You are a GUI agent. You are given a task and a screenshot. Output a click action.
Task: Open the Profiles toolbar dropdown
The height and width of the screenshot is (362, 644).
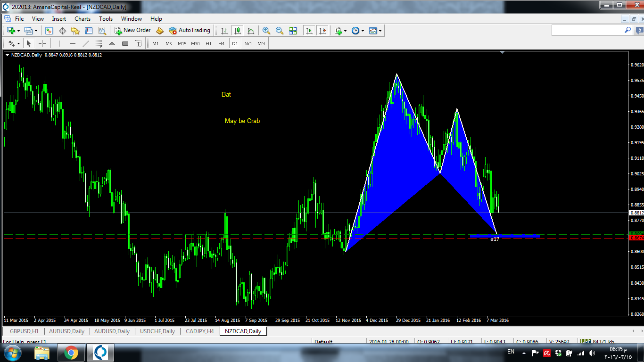[x=31, y=30]
